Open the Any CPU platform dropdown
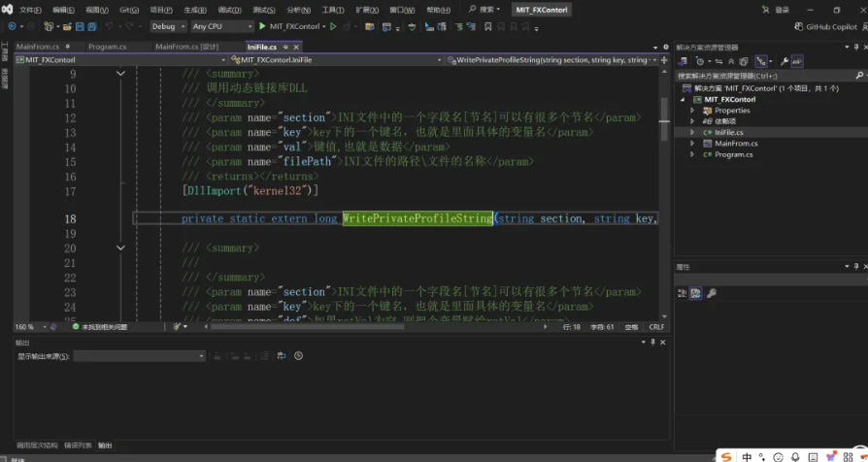Image resolution: width=868 pixels, height=462 pixels. click(220, 26)
